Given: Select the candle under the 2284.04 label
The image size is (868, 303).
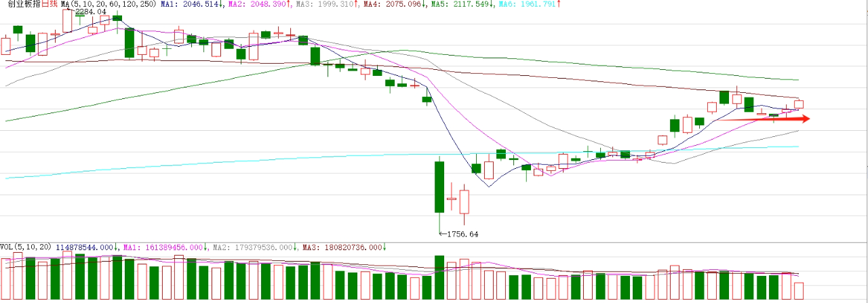Looking at the screenshot, I should tap(66, 20).
